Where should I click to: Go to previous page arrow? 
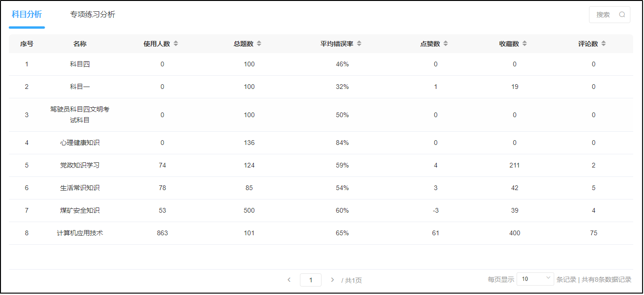[289, 279]
